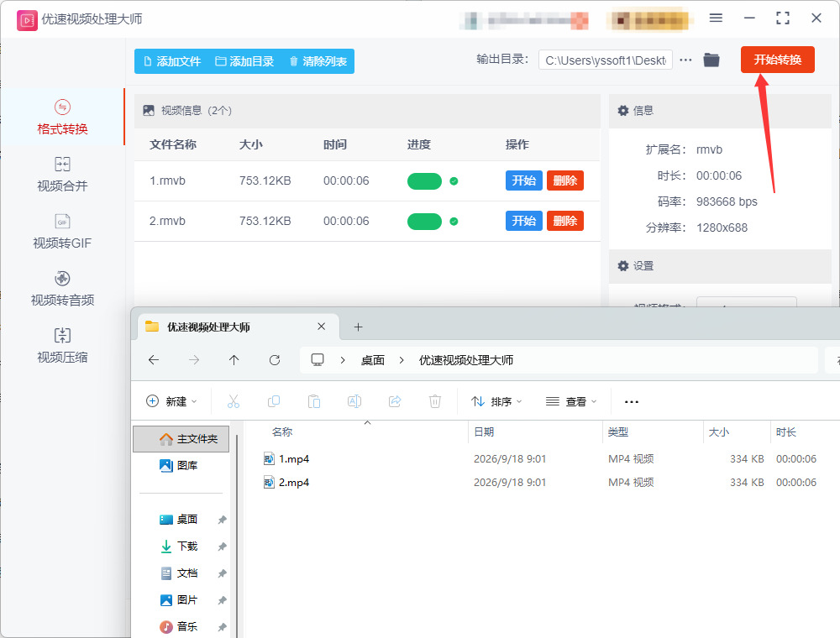The height and width of the screenshot is (638, 840).
Task: Click the green completion check of 2.rmvb
Action: (454, 221)
